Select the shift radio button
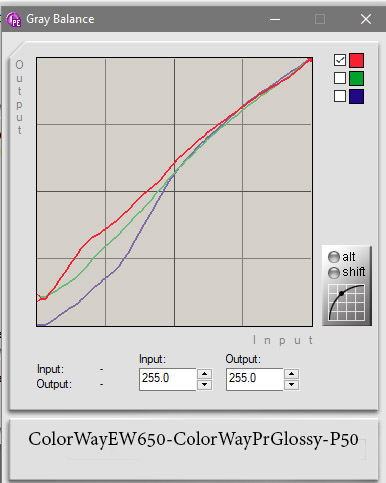 [x=334, y=273]
